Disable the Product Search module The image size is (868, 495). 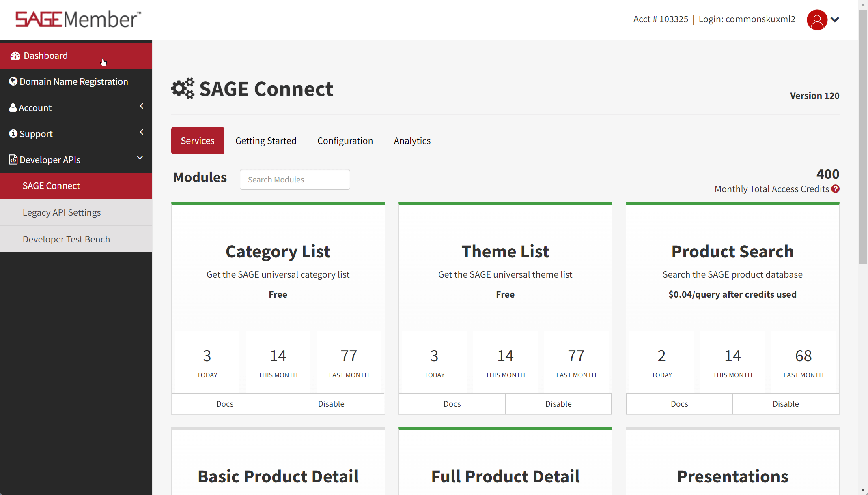click(x=785, y=404)
